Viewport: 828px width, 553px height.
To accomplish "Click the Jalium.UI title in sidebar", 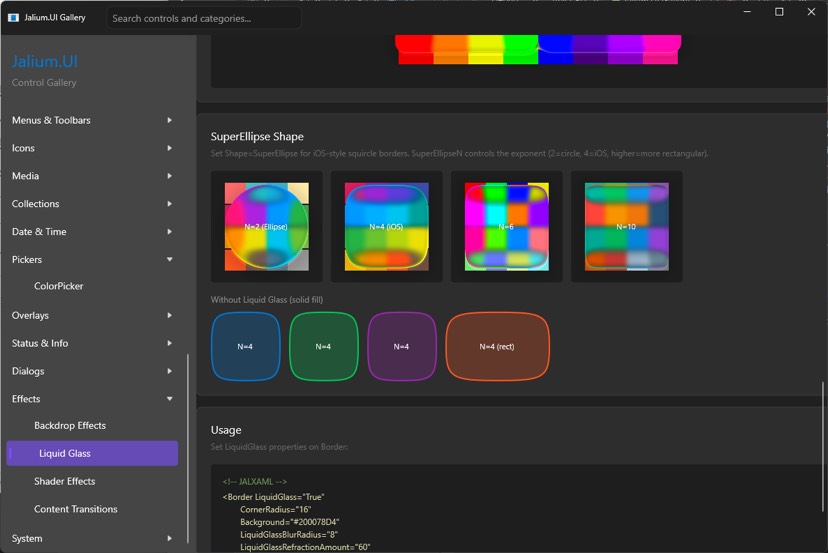I will (x=45, y=61).
